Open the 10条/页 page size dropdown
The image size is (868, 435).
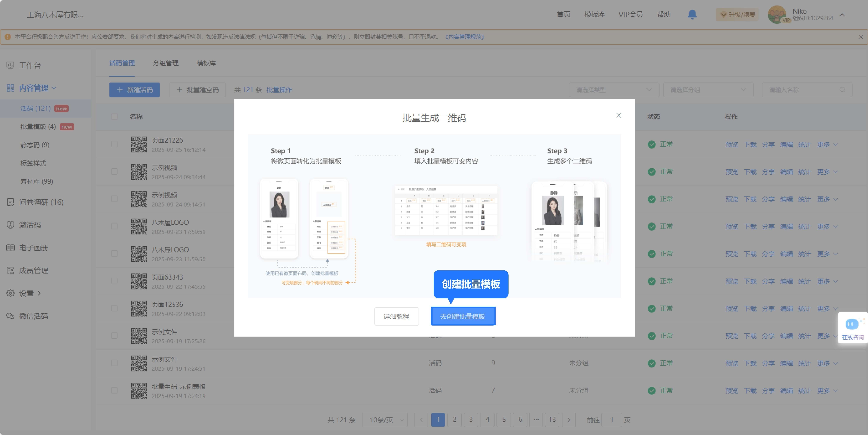[x=385, y=420]
